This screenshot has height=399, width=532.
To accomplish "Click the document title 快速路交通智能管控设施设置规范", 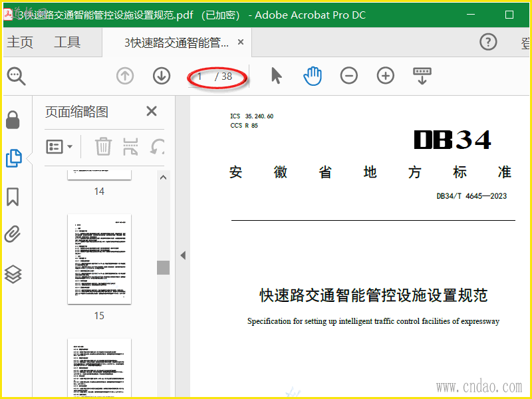I will [374, 295].
